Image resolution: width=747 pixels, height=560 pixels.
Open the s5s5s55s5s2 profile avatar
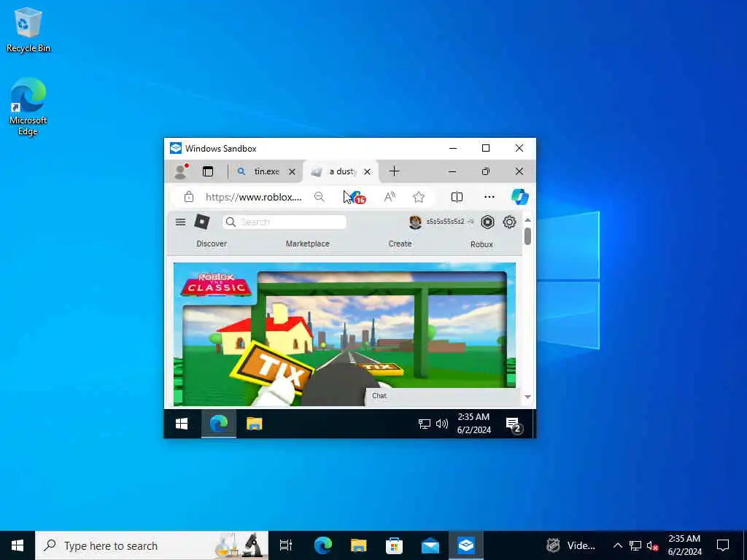coord(415,222)
